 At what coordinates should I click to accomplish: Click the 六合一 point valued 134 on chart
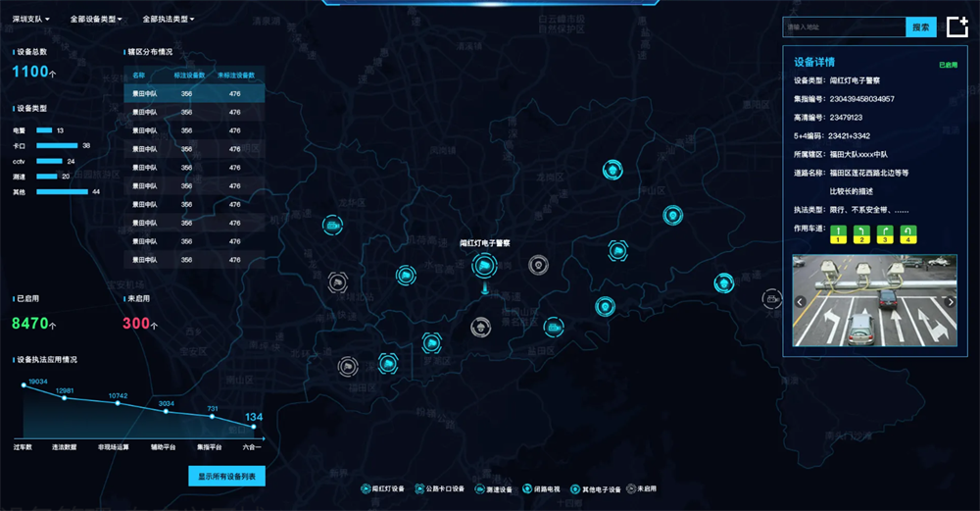(x=255, y=428)
